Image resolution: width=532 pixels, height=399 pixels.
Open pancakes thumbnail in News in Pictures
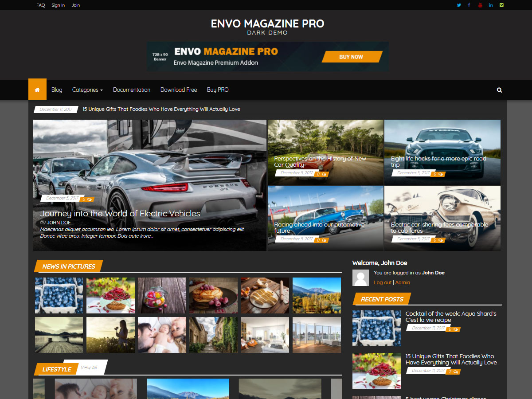(x=213, y=295)
